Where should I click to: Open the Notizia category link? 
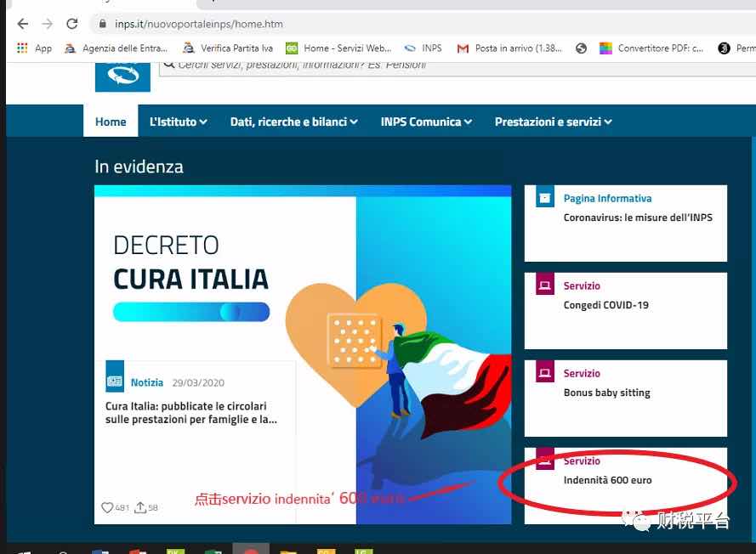point(147,382)
